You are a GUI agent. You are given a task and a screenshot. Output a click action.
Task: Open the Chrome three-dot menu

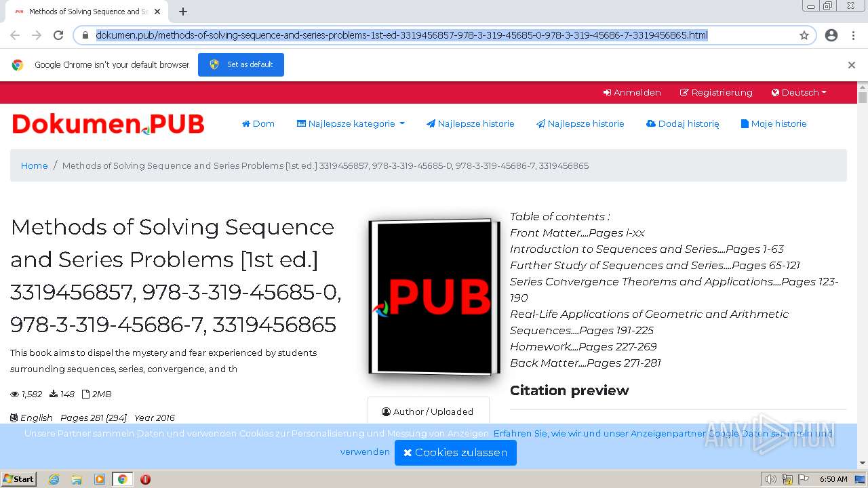[853, 35]
